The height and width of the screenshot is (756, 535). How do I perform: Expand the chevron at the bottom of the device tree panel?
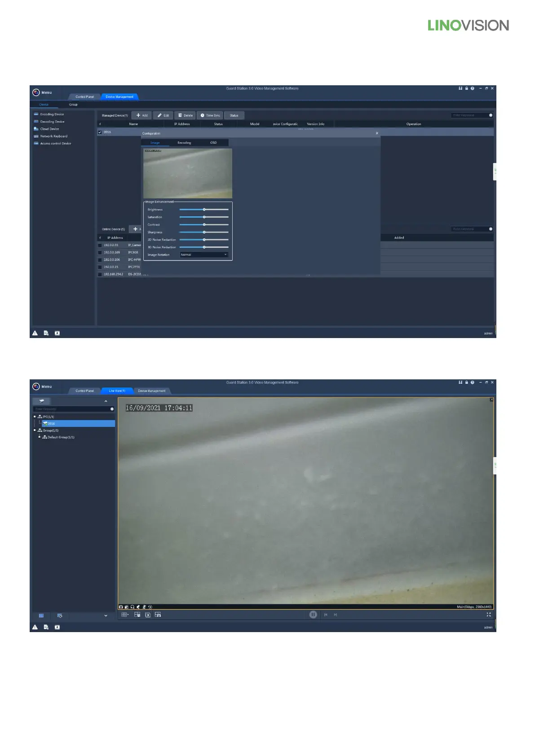[x=106, y=615]
